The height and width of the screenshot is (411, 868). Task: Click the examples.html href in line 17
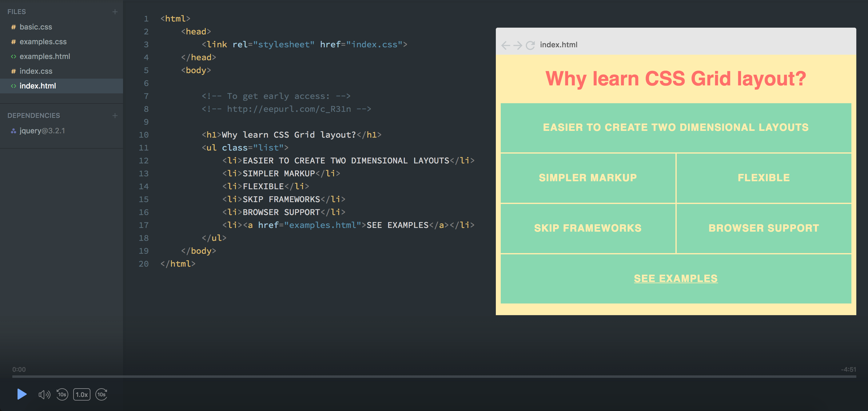coord(324,225)
